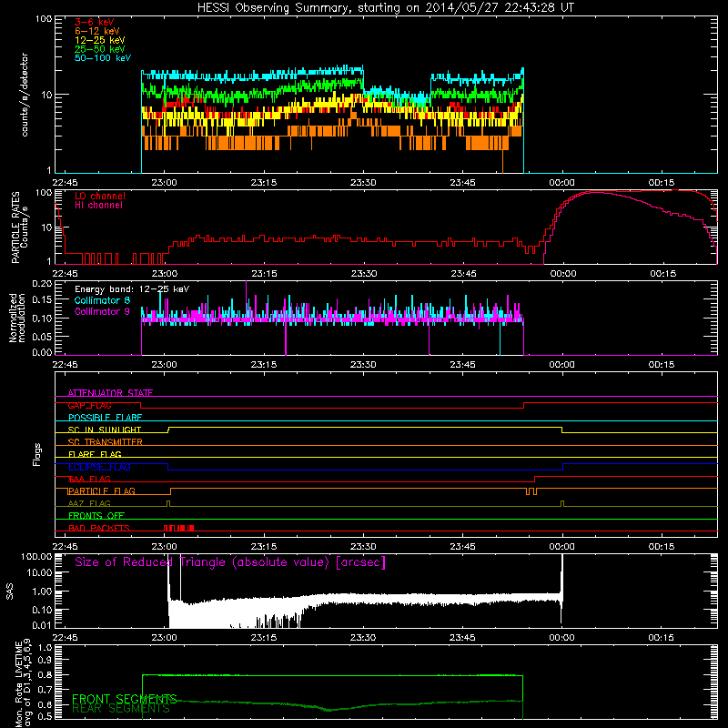Select the FRONT SEGMENTS legend label
728x728 pixels.
(x=125, y=699)
